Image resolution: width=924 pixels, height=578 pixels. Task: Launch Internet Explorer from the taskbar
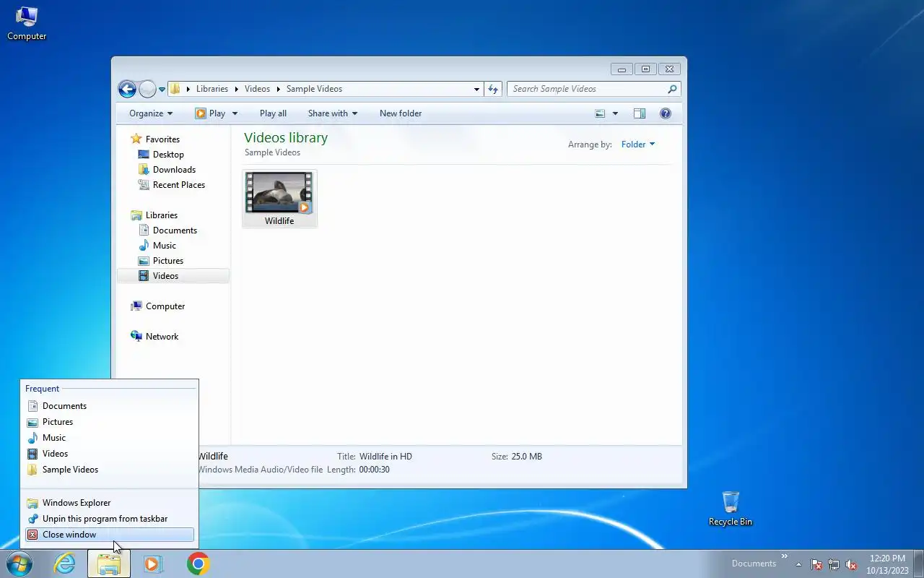click(65, 564)
